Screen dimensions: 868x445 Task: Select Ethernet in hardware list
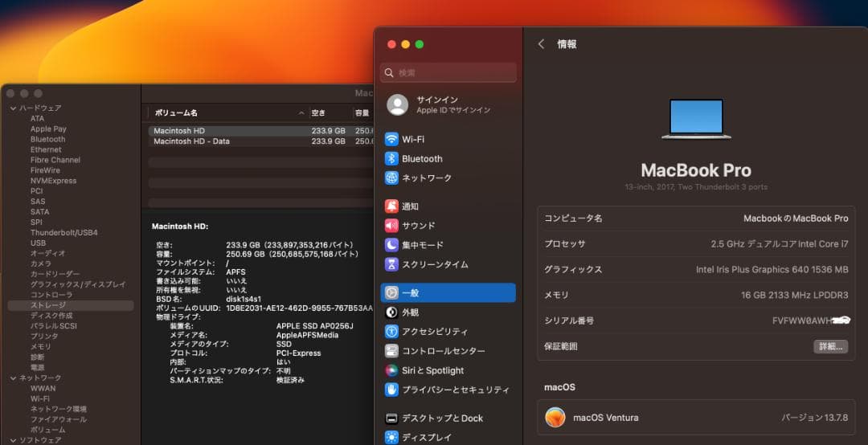click(x=46, y=149)
